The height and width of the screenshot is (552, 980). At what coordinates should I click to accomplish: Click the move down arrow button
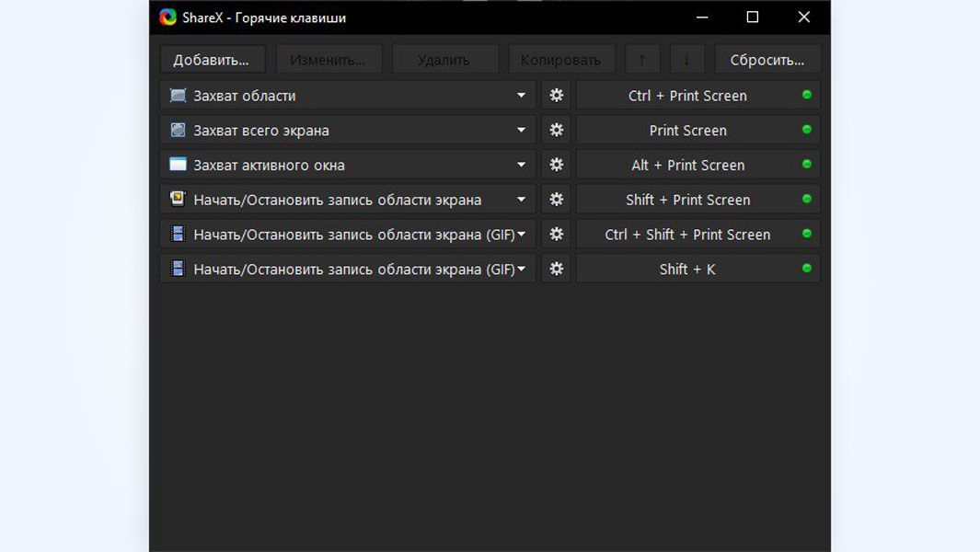[x=686, y=60]
